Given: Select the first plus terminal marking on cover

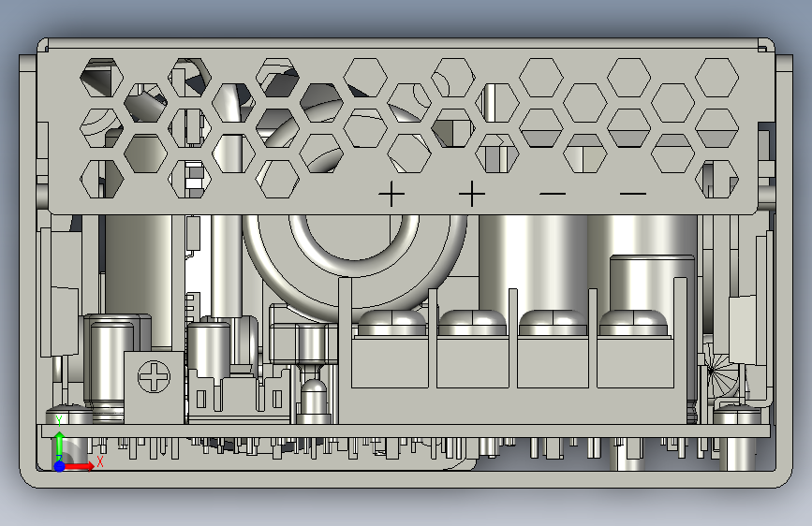Looking at the screenshot, I should point(391,194).
